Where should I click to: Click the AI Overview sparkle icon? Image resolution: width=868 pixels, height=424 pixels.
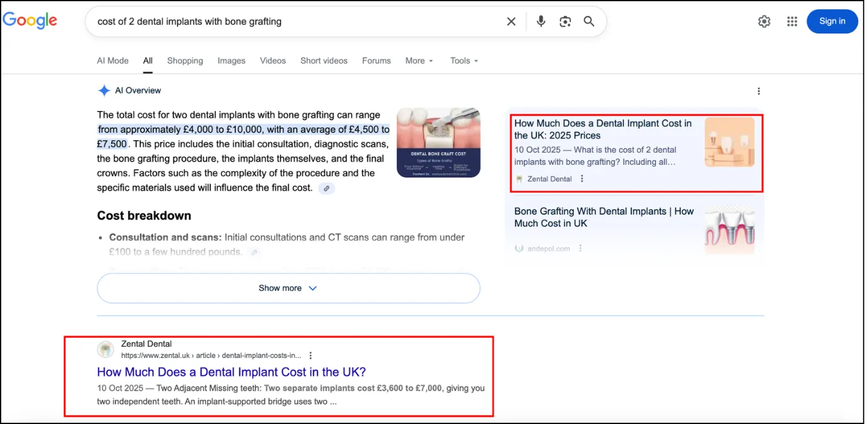coord(104,91)
